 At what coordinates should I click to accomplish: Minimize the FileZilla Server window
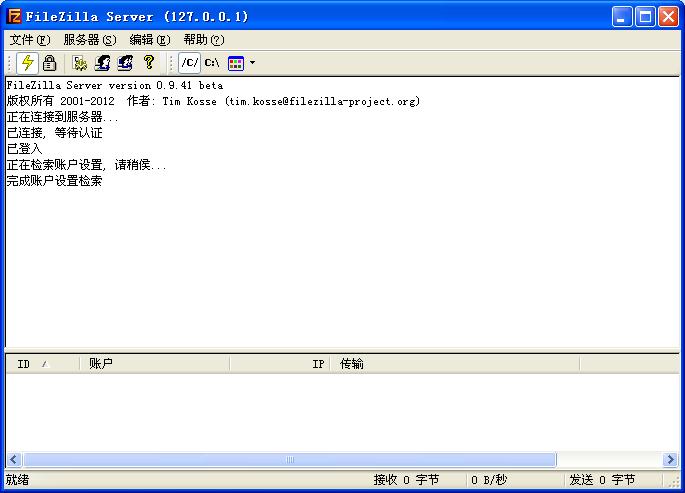coord(622,17)
